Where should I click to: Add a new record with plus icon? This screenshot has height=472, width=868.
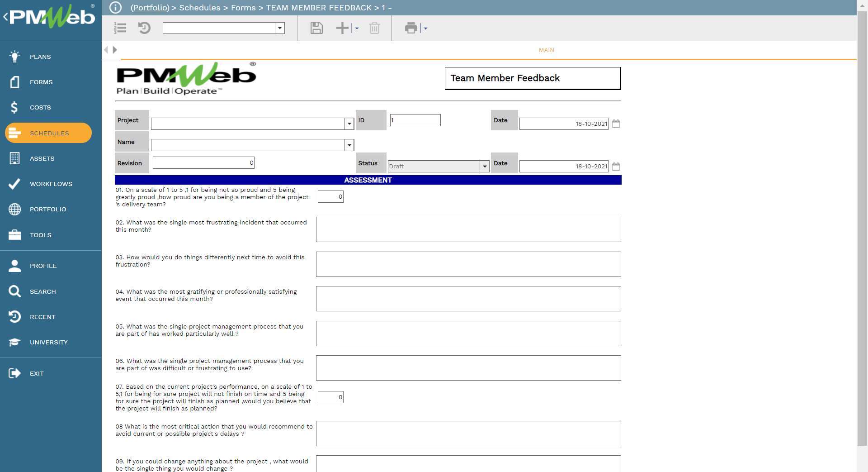click(x=342, y=28)
